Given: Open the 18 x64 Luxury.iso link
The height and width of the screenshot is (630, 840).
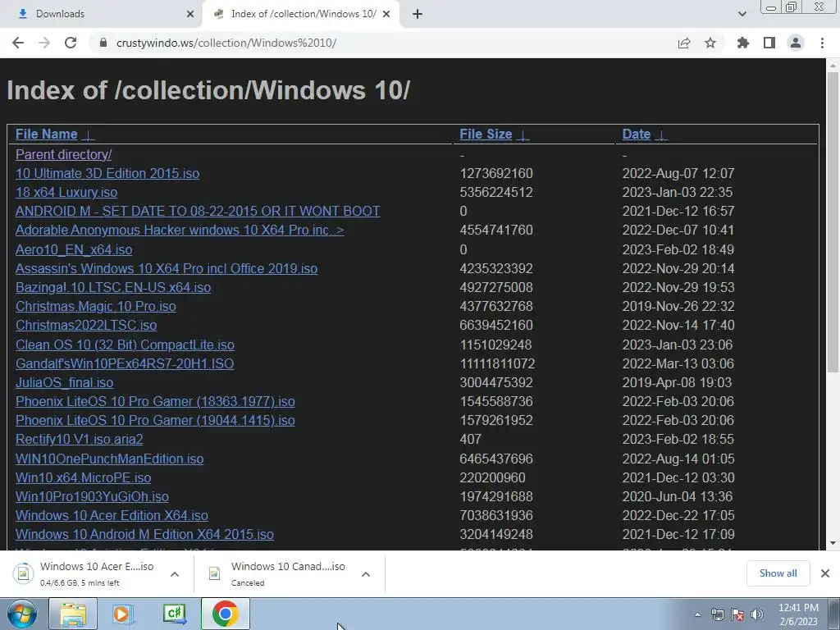Looking at the screenshot, I should click(66, 192).
